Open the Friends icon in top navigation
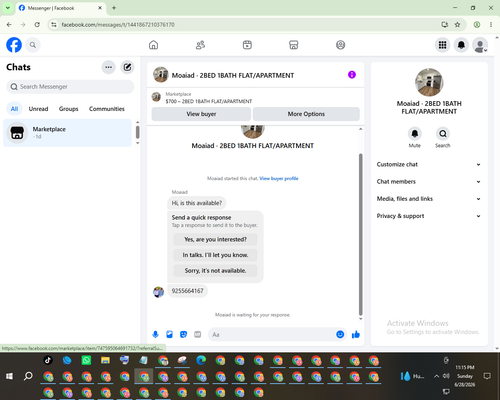 (200, 45)
